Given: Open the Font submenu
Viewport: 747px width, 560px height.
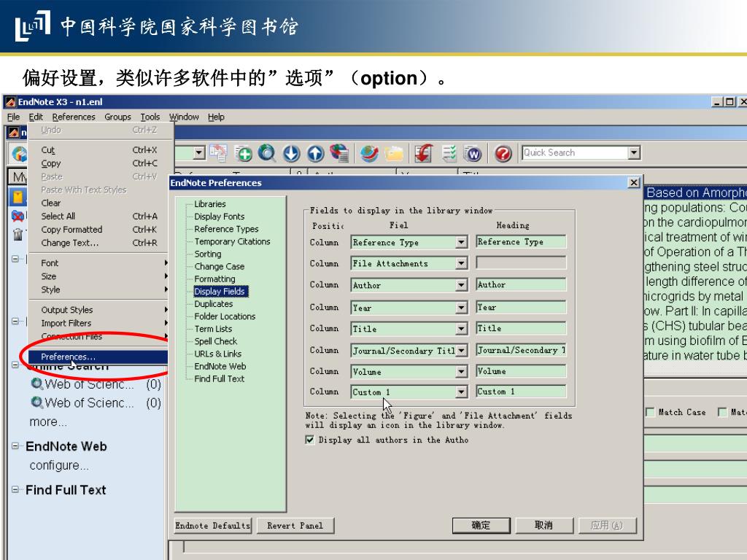Looking at the screenshot, I should (98, 262).
